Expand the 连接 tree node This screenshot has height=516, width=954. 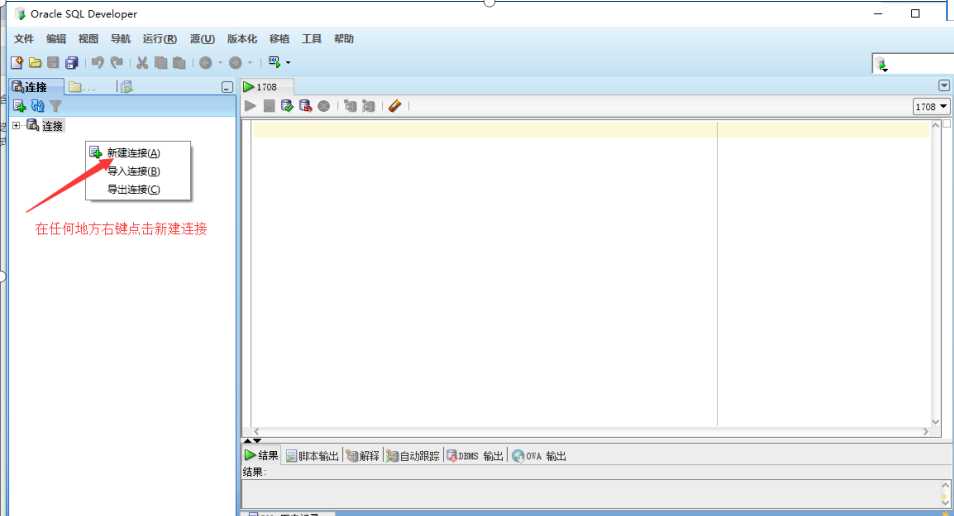click(x=16, y=125)
